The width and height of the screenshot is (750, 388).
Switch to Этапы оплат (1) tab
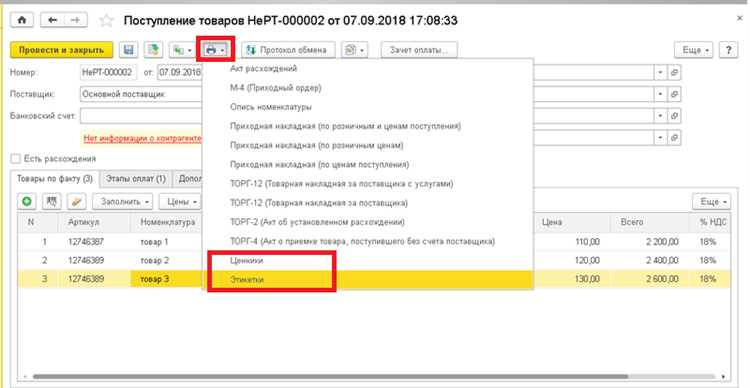[x=136, y=179]
